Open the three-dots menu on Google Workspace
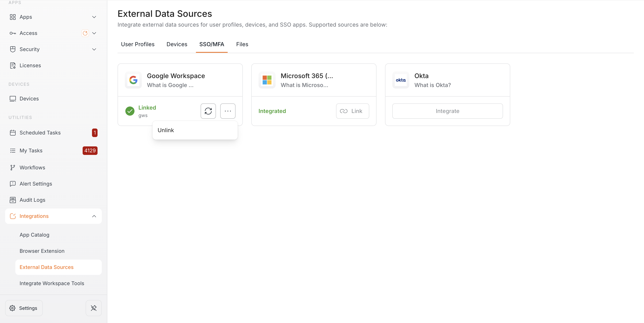This screenshot has height=323, width=644. click(228, 111)
